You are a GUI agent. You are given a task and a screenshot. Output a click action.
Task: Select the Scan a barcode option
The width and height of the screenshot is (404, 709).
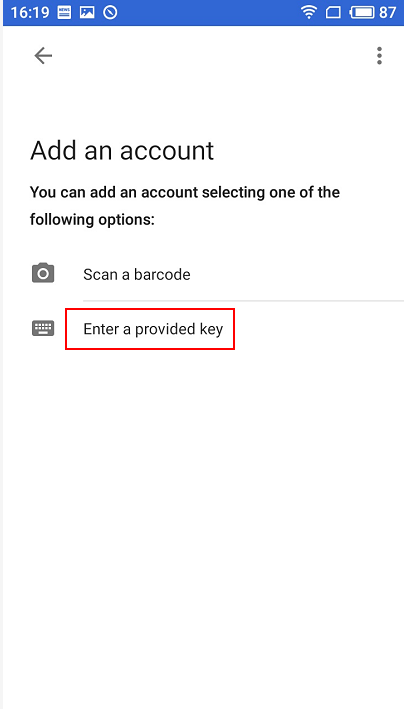[137, 274]
